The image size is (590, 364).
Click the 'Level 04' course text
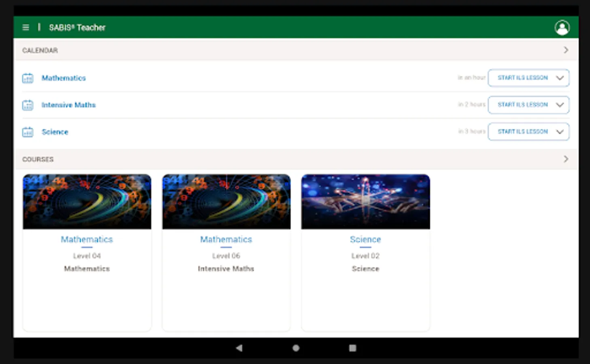point(87,256)
